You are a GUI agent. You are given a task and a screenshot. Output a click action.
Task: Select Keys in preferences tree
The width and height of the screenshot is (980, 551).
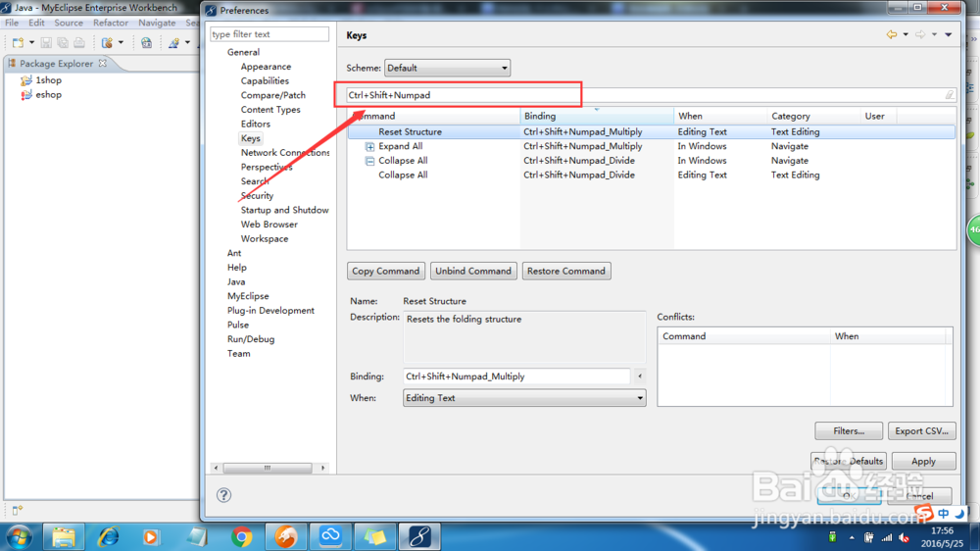[251, 138]
